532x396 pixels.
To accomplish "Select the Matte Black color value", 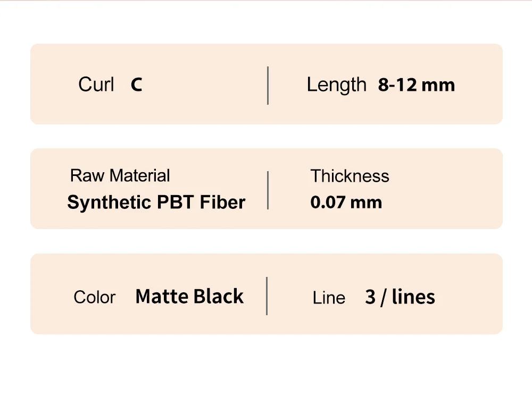I will coord(189,297).
